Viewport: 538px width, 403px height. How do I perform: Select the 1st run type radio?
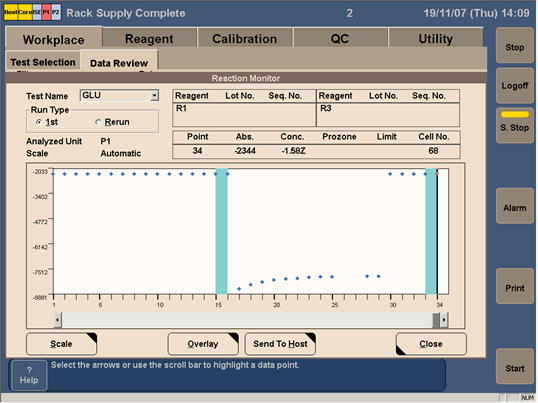tap(39, 122)
